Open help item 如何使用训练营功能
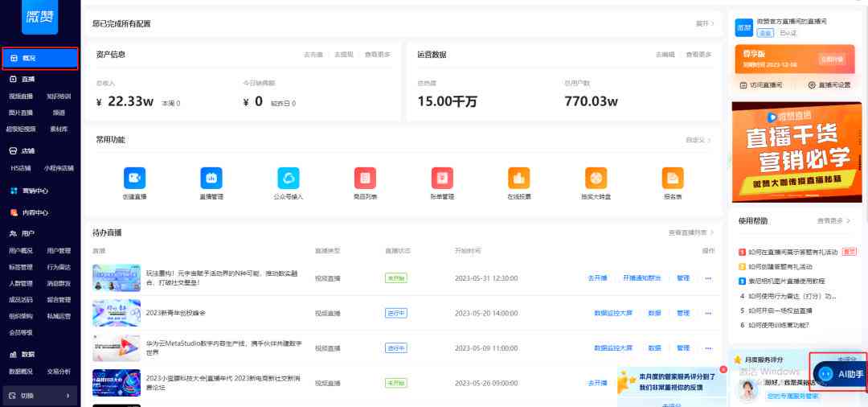868x407 pixels. click(778, 325)
